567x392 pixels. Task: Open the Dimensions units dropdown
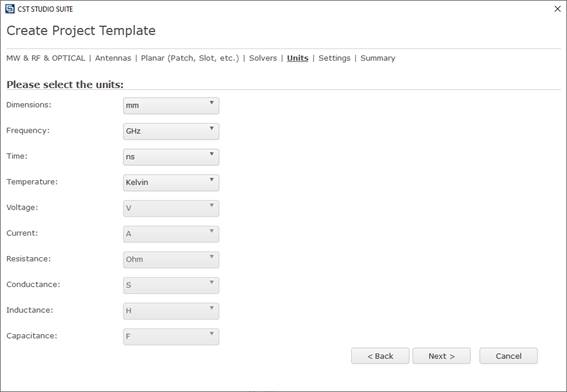pyautogui.click(x=171, y=106)
